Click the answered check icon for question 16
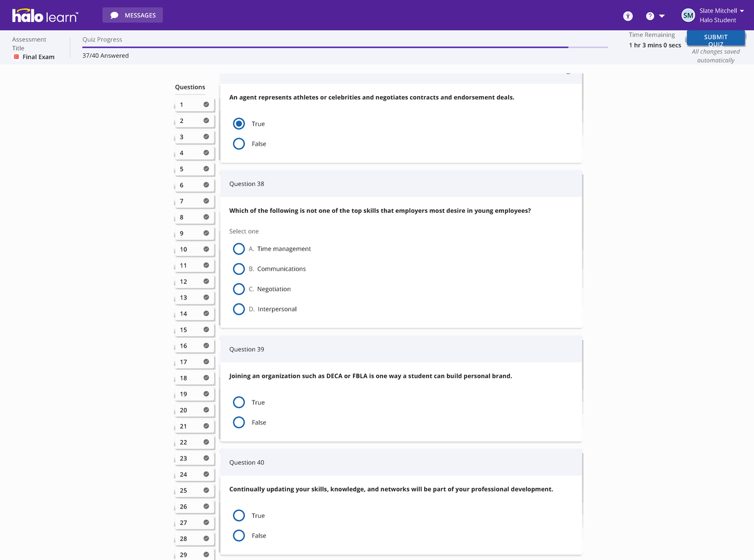754x560 pixels. (206, 346)
